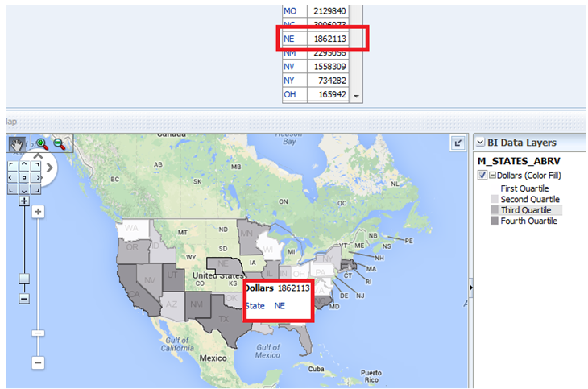This screenshot has height=389, width=588.
Task: Pan map north with pan-grid up arrow
Action: 24,165
